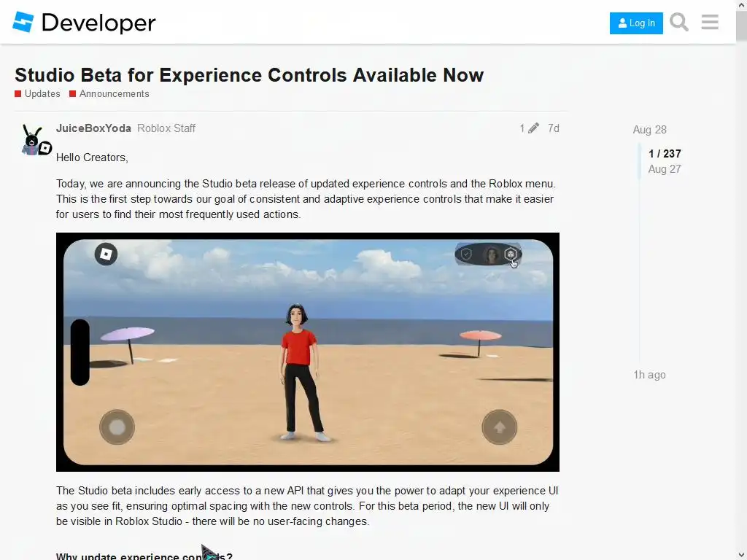The image size is (747, 560).
Task: Click the Aug 27 timeline date
Action: (x=665, y=169)
